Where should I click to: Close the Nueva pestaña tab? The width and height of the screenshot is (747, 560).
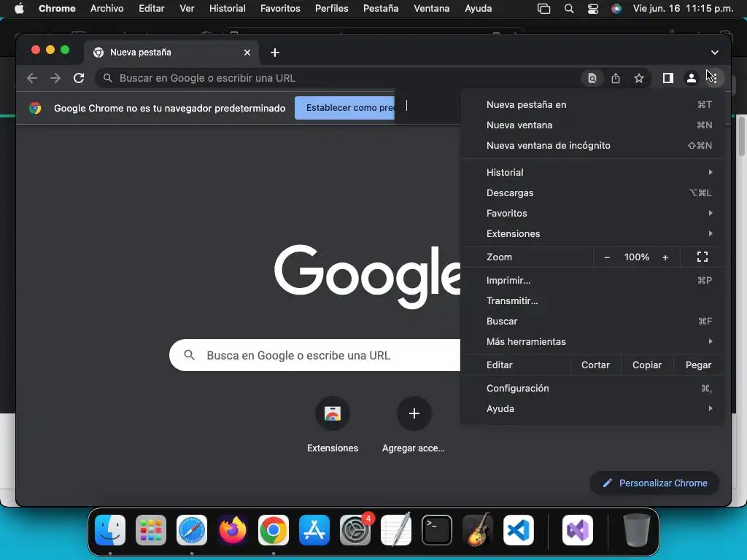coord(247,52)
